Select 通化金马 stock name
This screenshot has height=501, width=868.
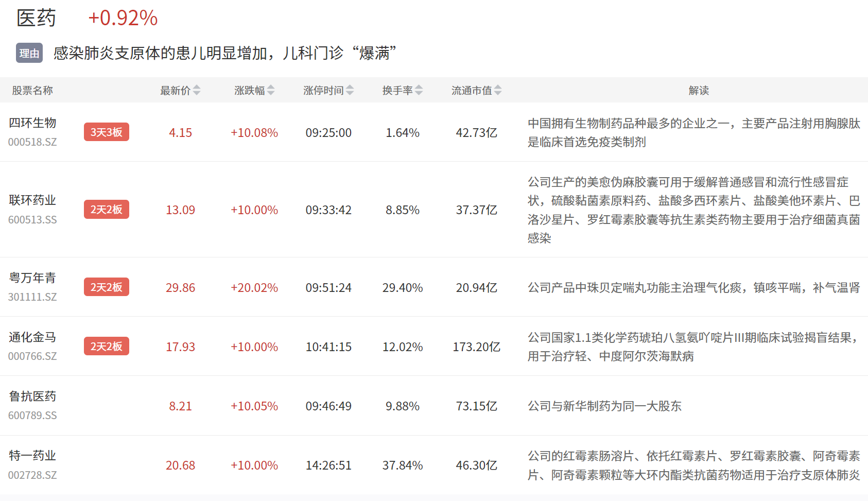coord(32,337)
